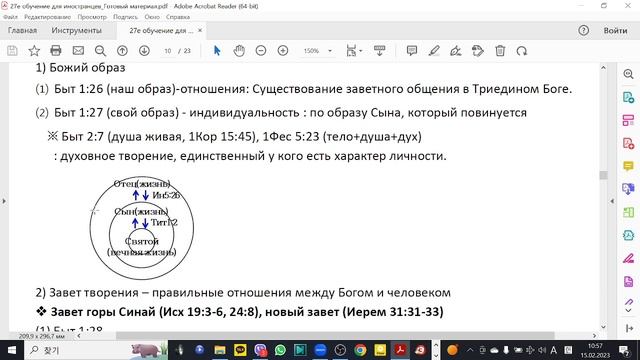Expand left navigation pane triangle
Image resolution: width=640 pixels, height=360 pixels.
click(4, 201)
